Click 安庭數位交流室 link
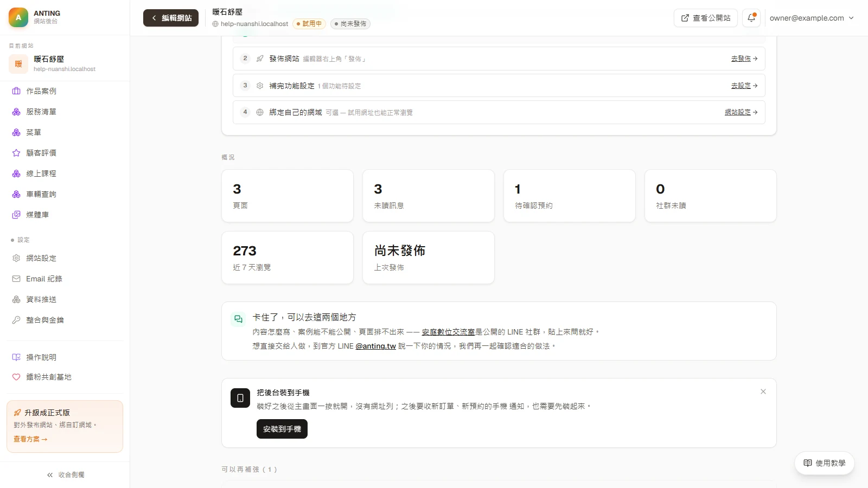This screenshot has width=868, height=488. pos(448,332)
